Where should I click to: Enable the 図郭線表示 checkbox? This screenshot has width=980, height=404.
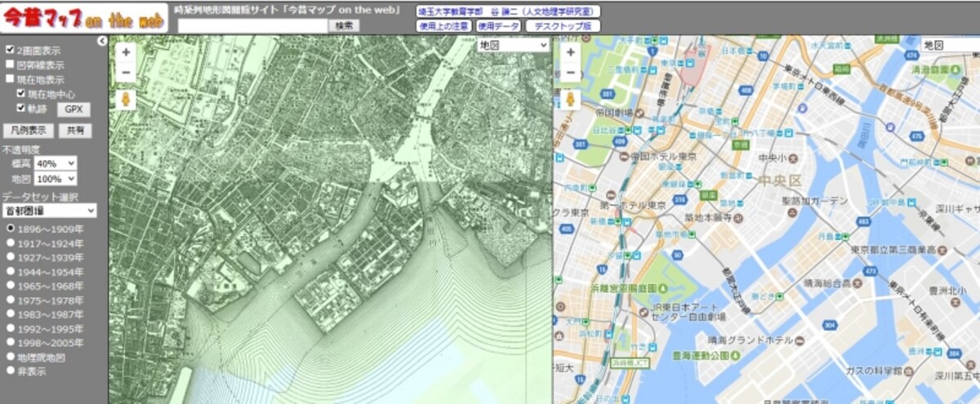coord(10,64)
